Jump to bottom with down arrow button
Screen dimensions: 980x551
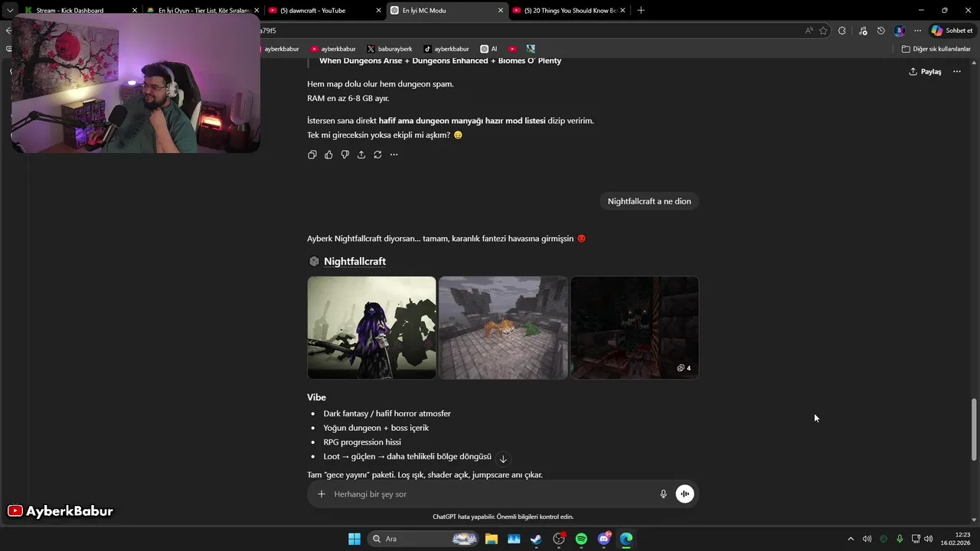[503, 459]
